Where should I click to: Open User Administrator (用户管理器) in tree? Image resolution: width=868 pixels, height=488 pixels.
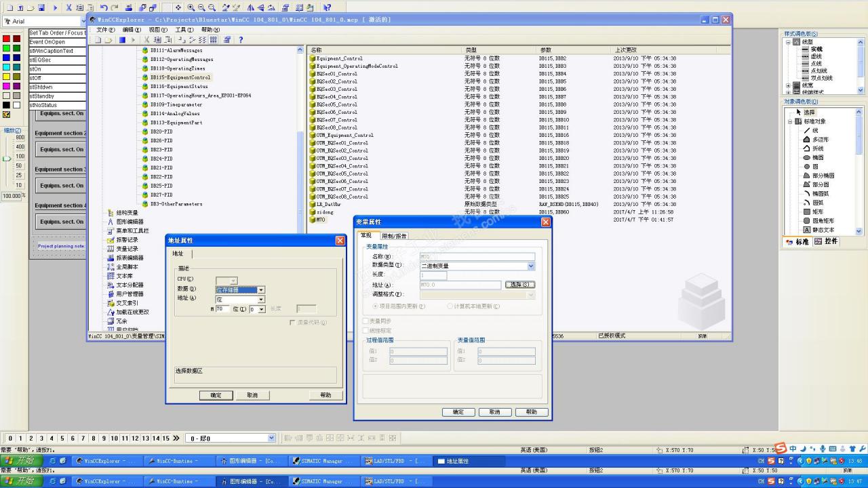pos(125,294)
